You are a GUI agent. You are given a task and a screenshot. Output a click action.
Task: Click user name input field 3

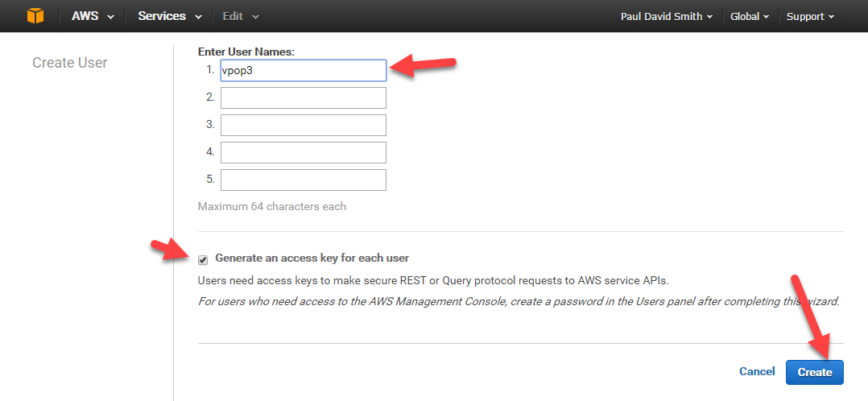tap(304, 125)
